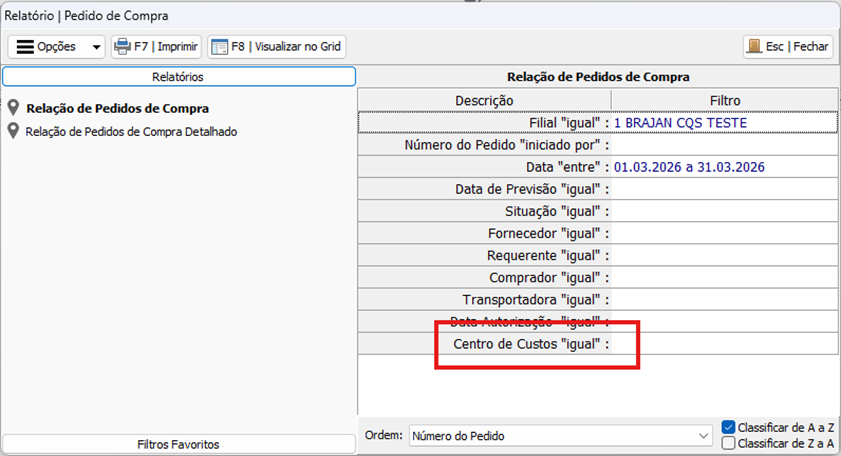Click the Filial filter value field
The image size is (841, 456).
724,123
